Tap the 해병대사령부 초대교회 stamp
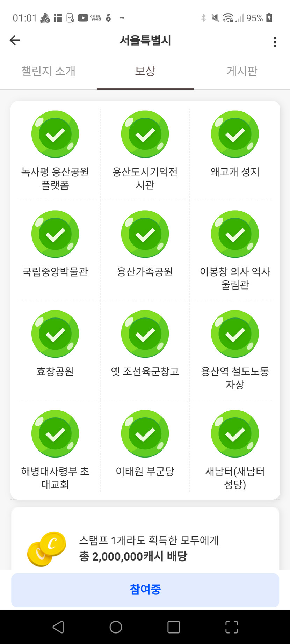The height and width of the screenshot is (644, 290). tap(55, 434)
